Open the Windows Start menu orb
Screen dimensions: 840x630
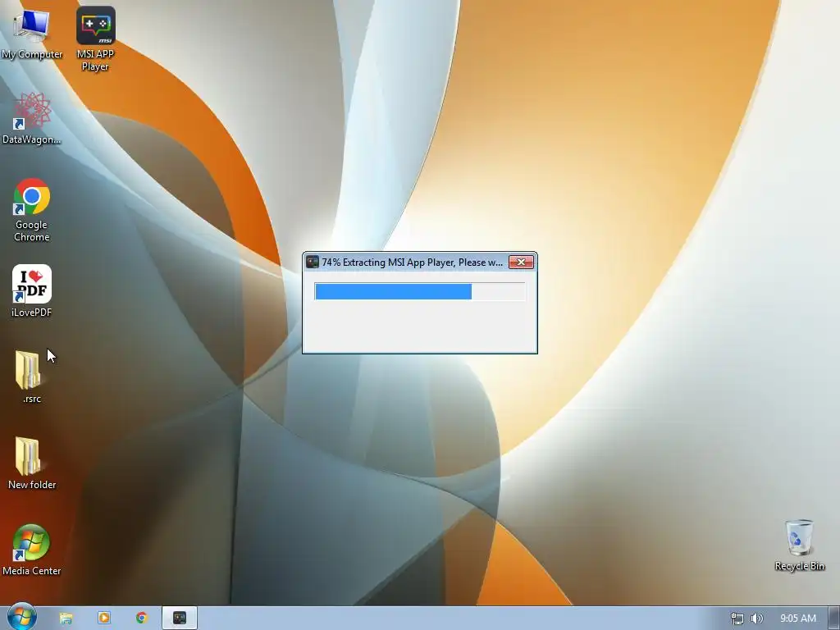(21, 618)
